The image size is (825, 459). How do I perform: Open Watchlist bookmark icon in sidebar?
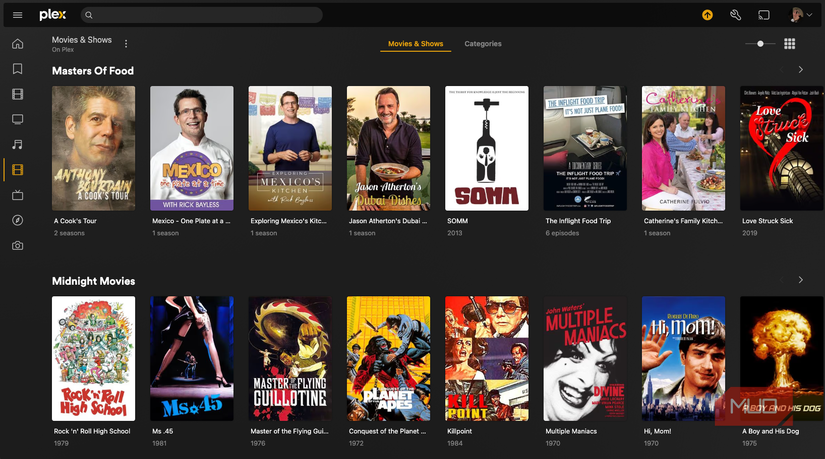coord(17,69)
